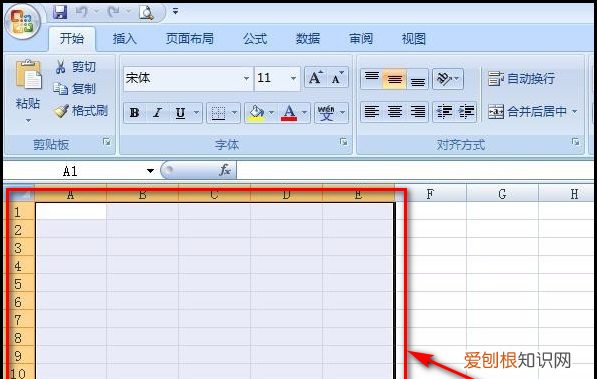Open the 对齐方式 dialog launcher

point(575,142)
